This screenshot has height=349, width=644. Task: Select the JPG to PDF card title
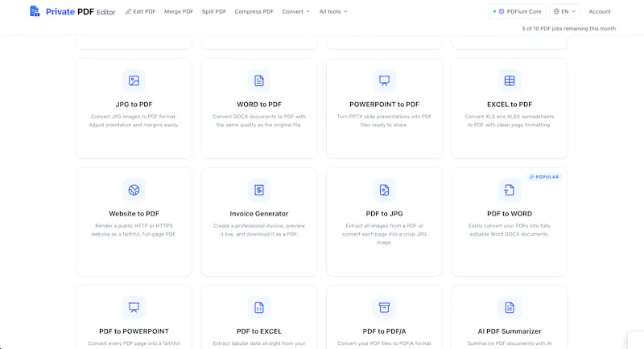tap(134, 105)
